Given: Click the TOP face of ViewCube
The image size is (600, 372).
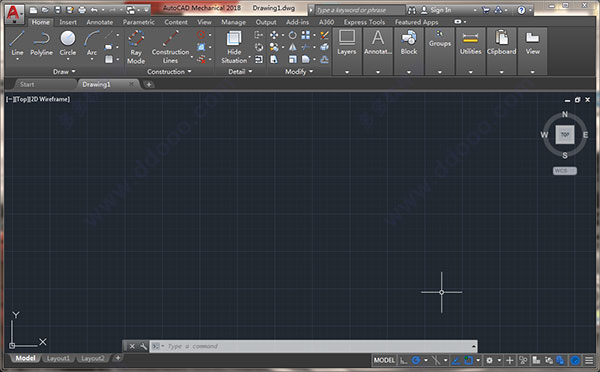Looking at the screenshot, I should coord(565,134).
